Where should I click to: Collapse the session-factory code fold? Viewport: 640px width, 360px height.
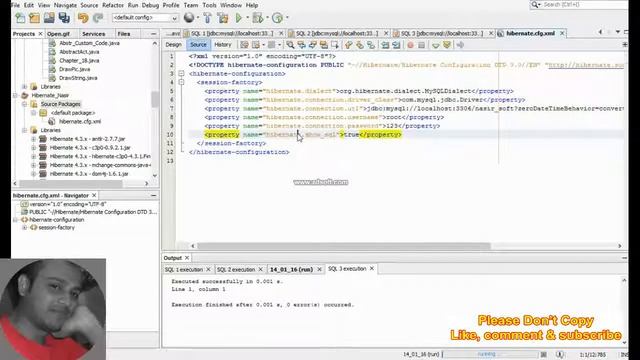(181, 82)
